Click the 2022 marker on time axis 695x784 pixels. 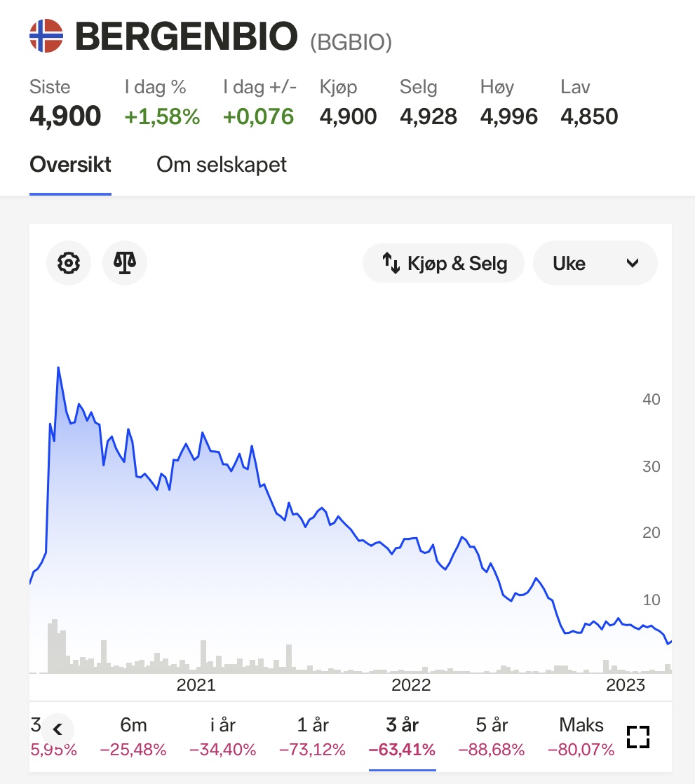[411, 684]
